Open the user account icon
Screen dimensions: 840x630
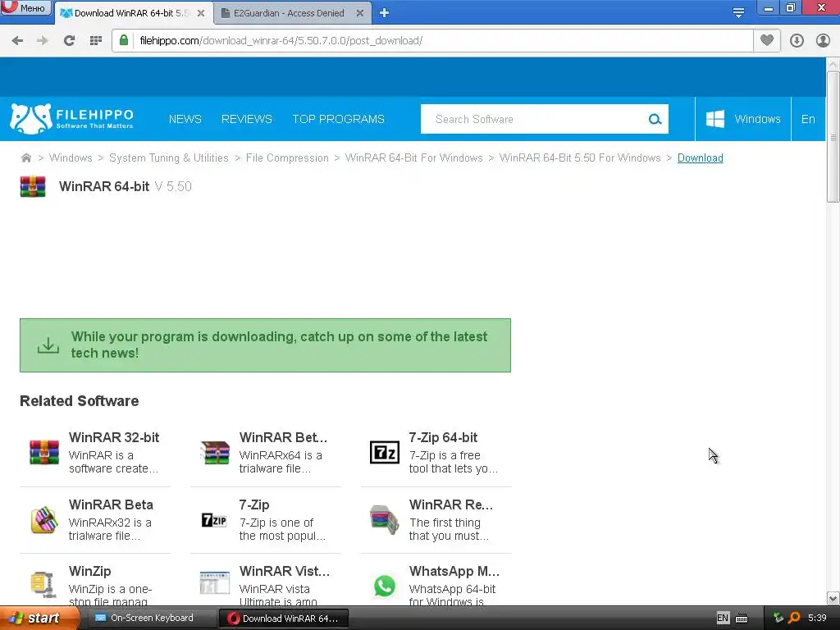(x=823, y=41)
